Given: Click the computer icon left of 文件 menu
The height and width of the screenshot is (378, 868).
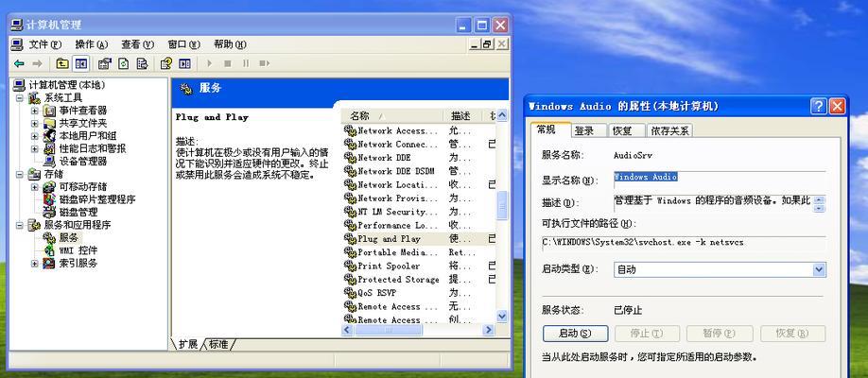Looking at the screenshot, I should (x=17, y=44).
